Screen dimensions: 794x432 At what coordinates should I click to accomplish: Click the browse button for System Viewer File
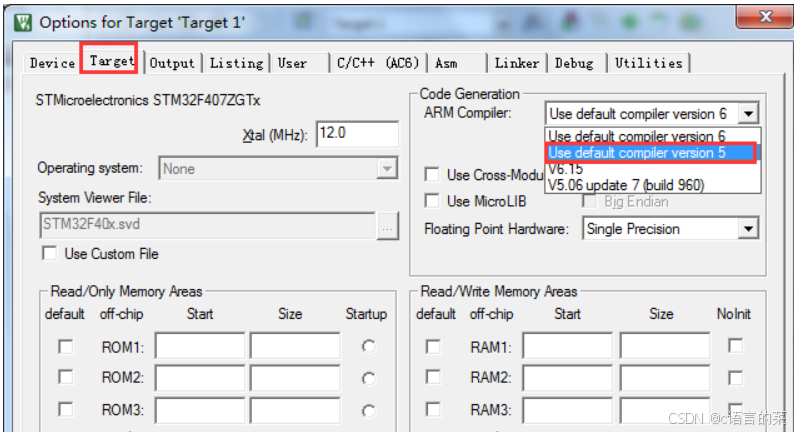tap(387, 225)
